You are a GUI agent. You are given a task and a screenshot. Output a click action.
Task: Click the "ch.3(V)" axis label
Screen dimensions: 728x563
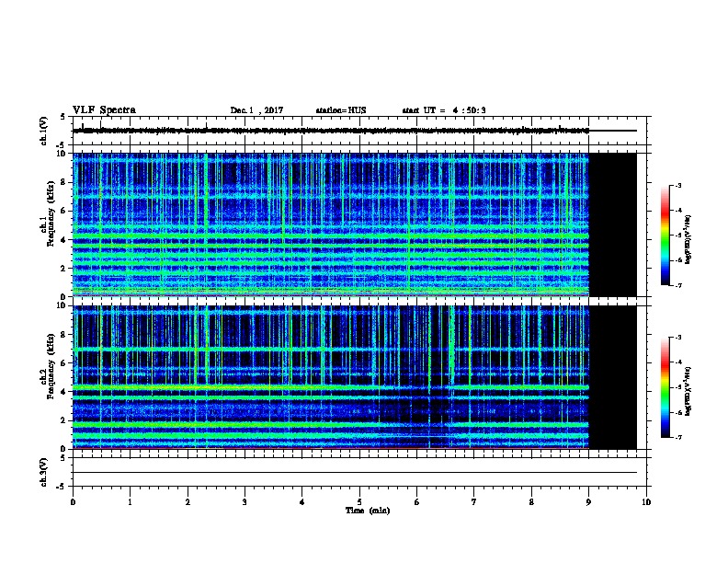tap(44, 472)
